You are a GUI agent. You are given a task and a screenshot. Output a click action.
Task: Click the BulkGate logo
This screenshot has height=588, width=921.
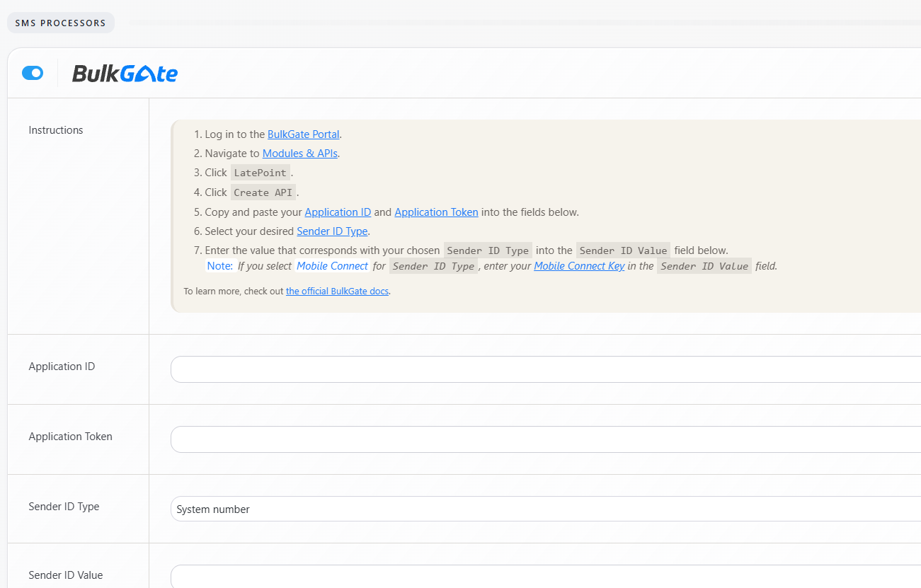coord(125,73)
